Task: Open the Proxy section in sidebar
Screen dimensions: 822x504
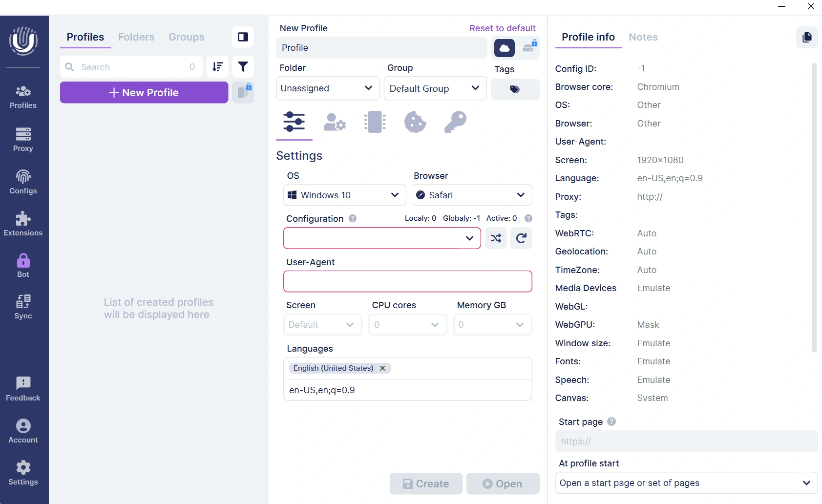Action: coord(23,140)
